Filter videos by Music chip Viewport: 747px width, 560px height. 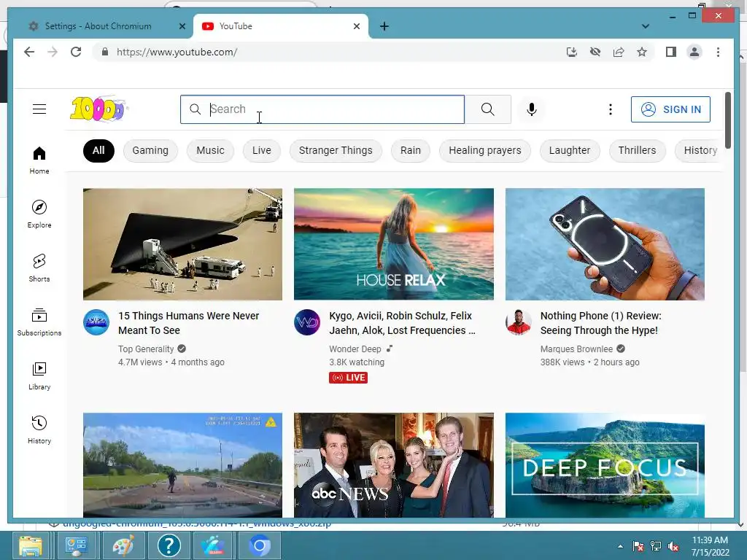click(x=210, y=150)
